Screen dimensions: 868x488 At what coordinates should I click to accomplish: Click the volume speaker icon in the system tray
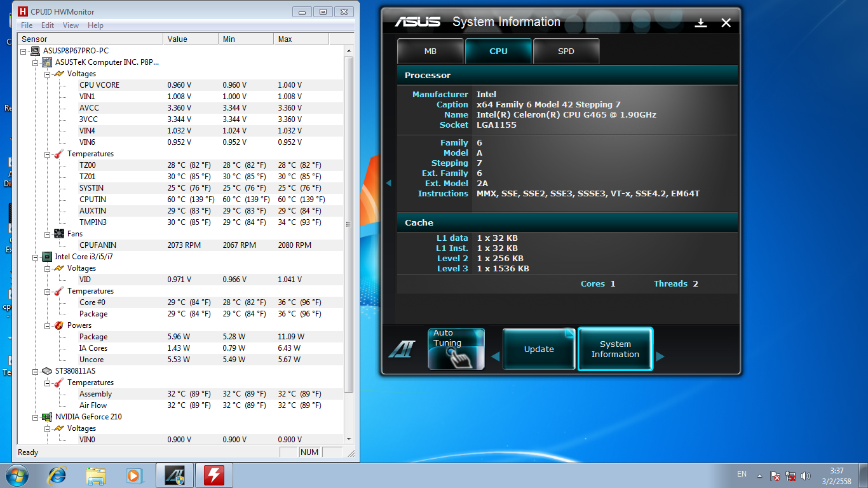coord(806,475)
